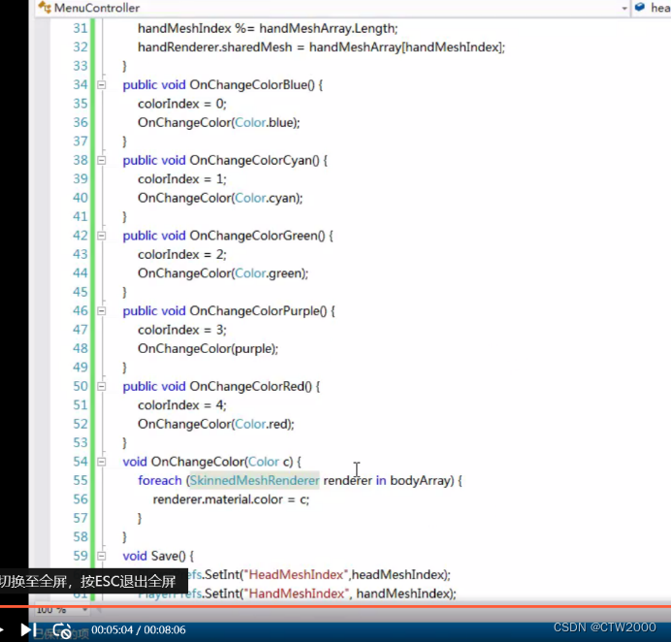Collapse the OnChangeColorCyan method
672x642 pixels.
tap(102, 160)
